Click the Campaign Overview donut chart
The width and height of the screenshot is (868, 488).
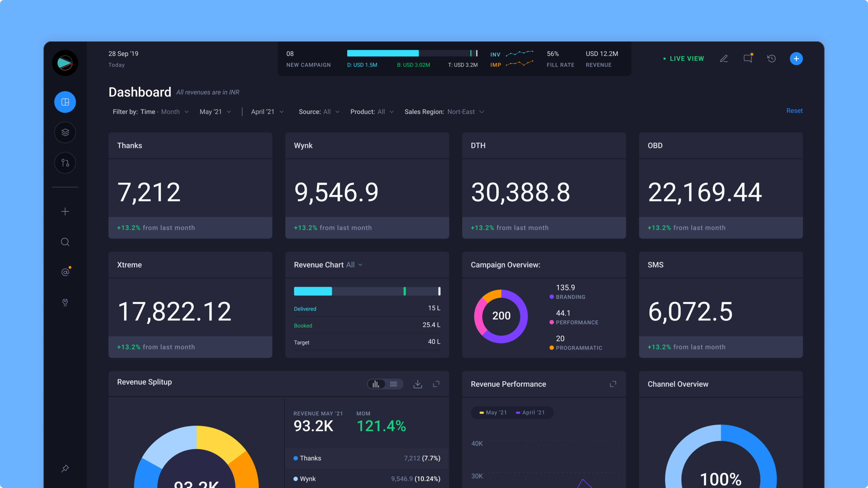click(x=501, y=316)
